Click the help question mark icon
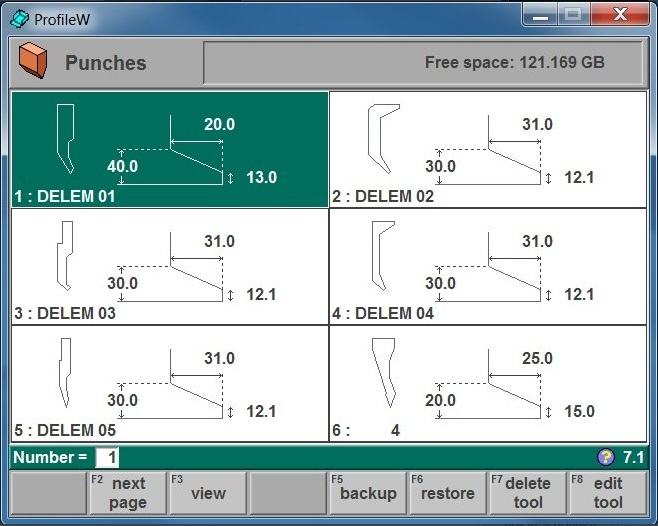Screen dimensions: 658x526 pyautogui.click(x=605, y=457)
